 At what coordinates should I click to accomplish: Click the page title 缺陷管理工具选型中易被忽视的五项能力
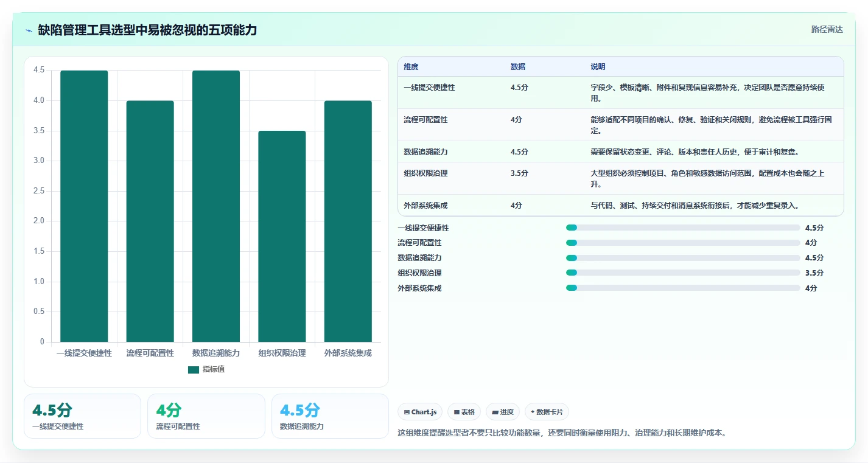click(x=147, y=30)
